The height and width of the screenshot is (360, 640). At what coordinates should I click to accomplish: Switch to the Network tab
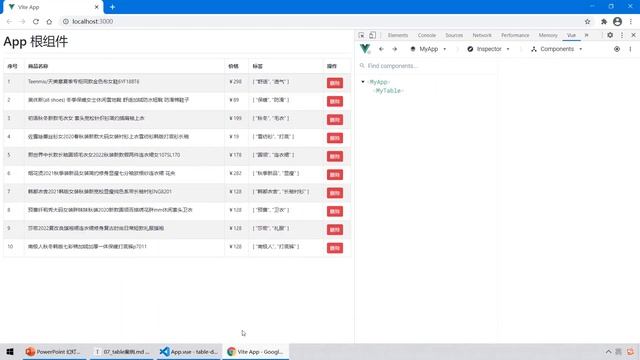click(x=482, y=36)
